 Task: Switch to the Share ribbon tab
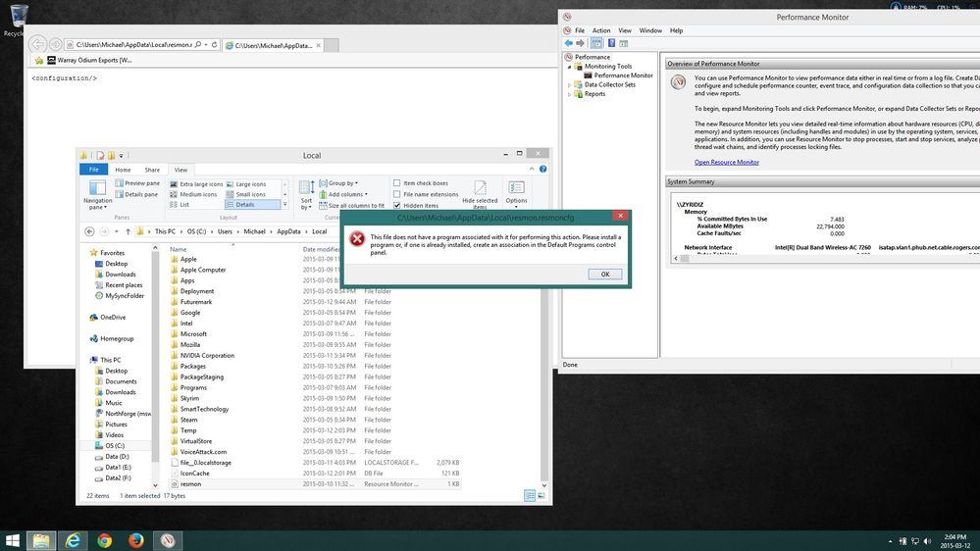[152, 170]
